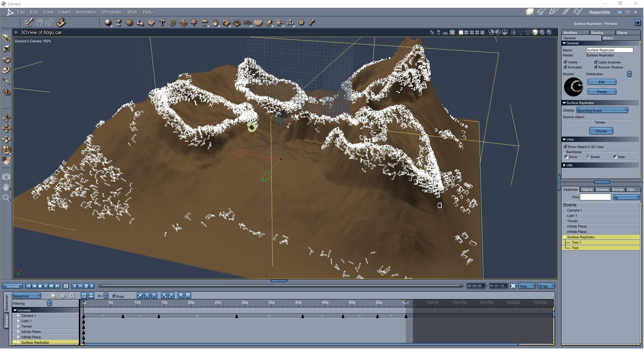The image size is (644, 349).
Task: Play the animation with the play button
Action: pos(46,286)
